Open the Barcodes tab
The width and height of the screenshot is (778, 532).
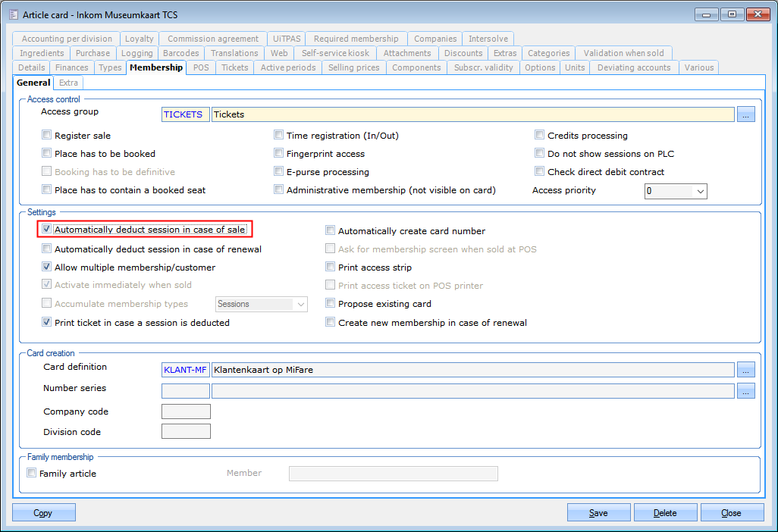(181, 53)
